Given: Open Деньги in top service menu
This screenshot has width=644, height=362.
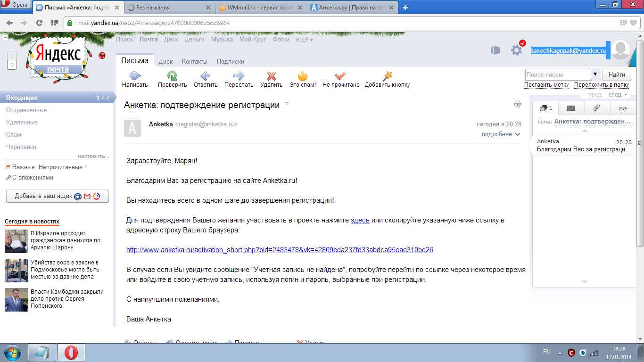Looking at the screenshot, I should coord(194,40).
